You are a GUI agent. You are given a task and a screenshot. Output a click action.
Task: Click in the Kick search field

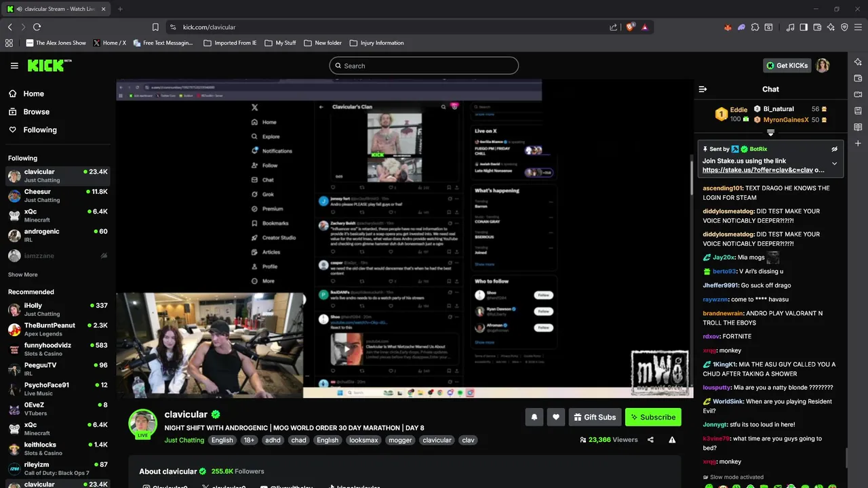pyautogui.click(x=424, y=66)
